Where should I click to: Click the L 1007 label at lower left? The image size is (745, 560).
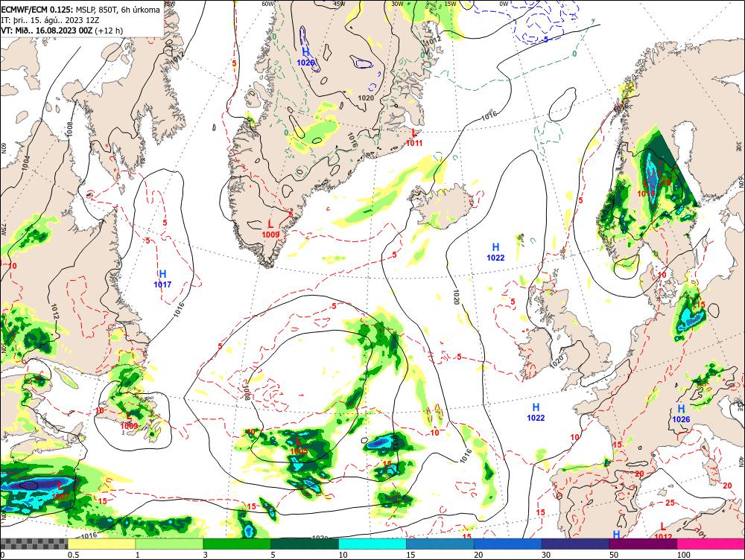(61, 491)
